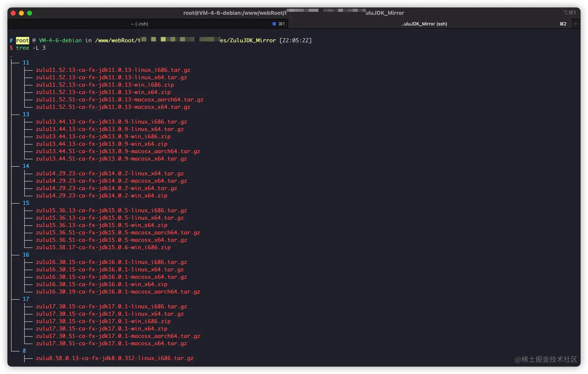Click zulu11.52.13-ca-fx-jdk11.0.13-linux_i686.tar.gz

click(x=113, y=70)
